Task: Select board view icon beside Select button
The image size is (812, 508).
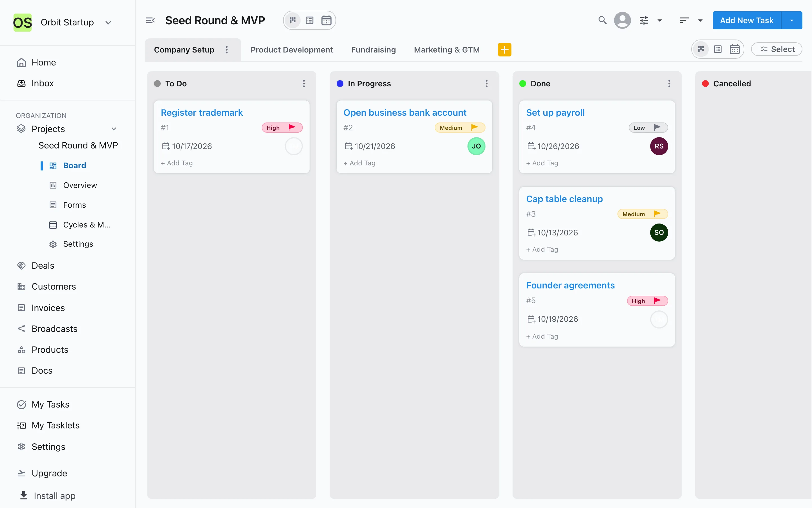Action: coord(701,49)
